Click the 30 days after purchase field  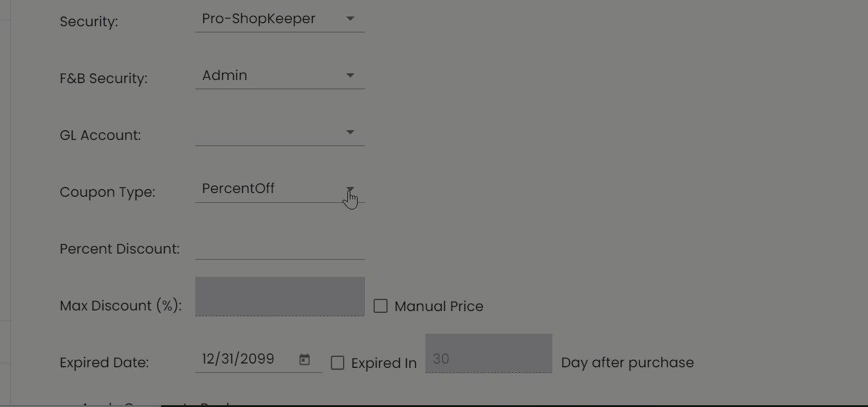pos(489,353)
